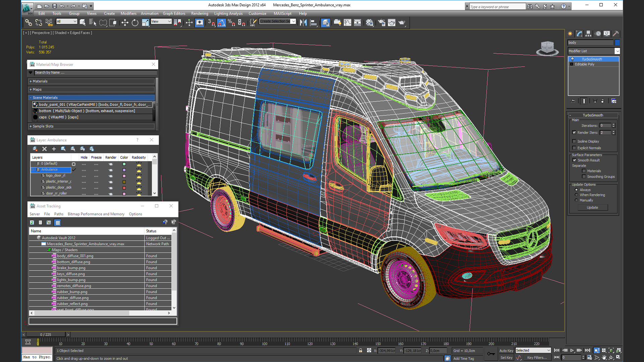644x362 pixels.
Task: Select When Rendering update option
Action: [x=576, y=195]
